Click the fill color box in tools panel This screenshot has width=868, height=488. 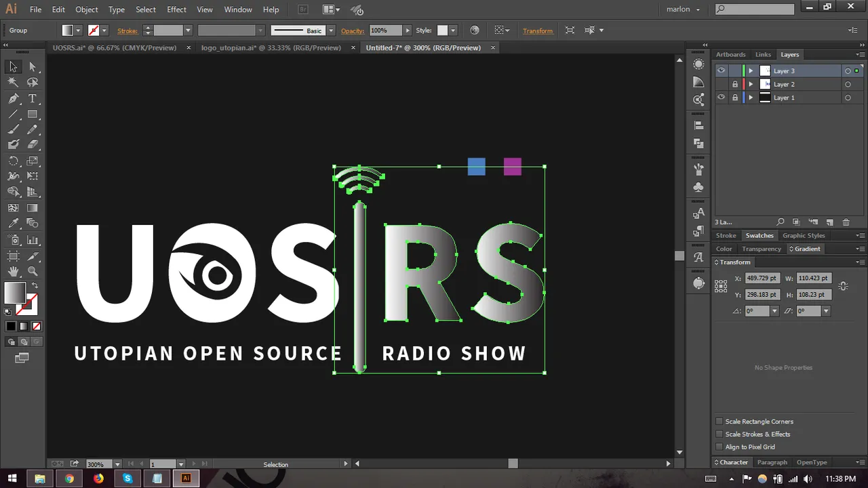(x=14, y=293)
